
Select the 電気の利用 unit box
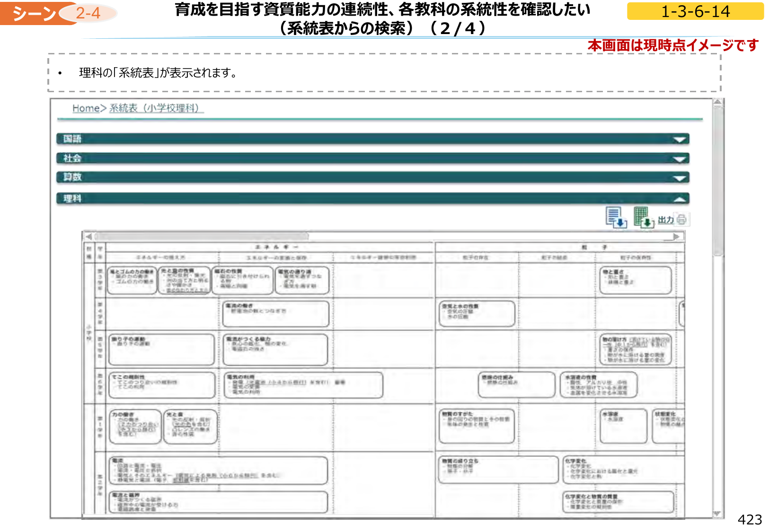tap(303, 385)
